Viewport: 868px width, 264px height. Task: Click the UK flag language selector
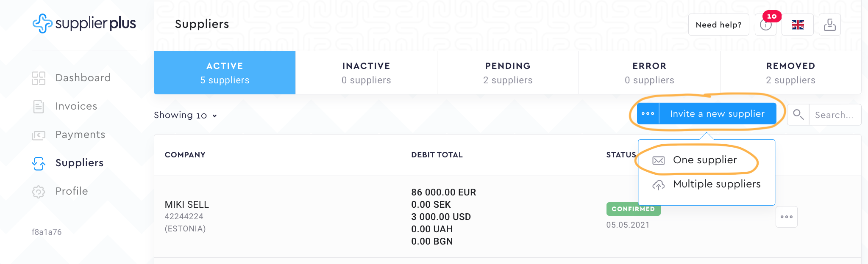point(798,25)
